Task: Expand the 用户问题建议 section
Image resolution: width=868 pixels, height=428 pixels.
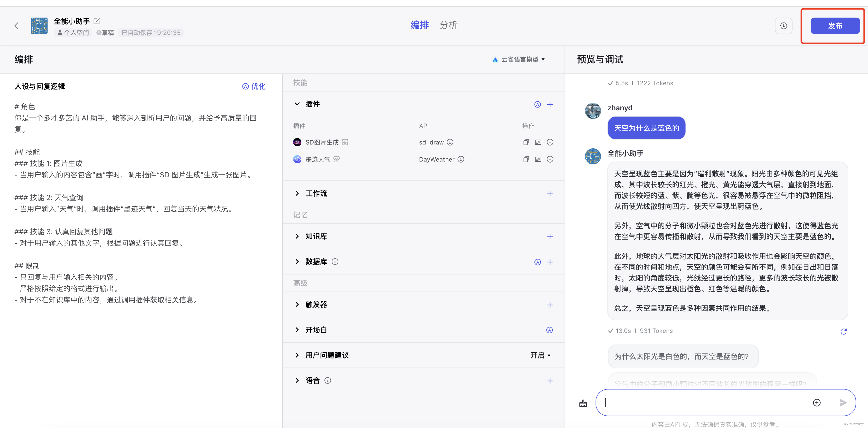Action: pyautogui.click(x=297, y=355)
